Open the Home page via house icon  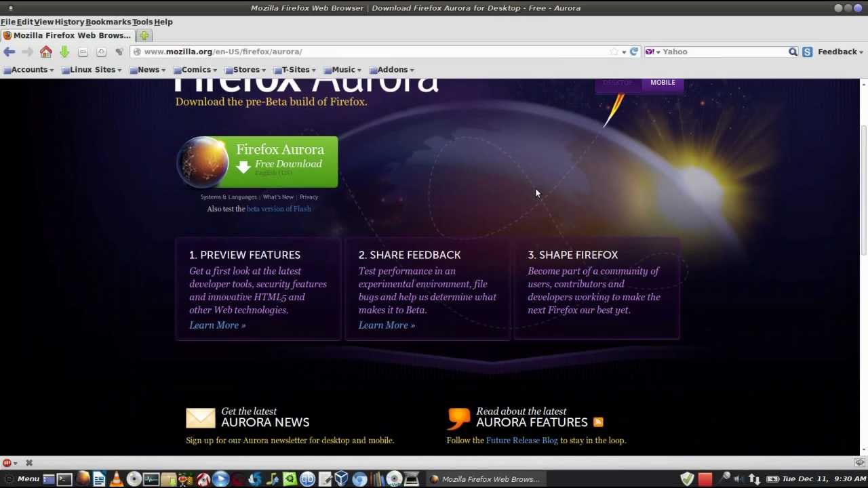point(45,52)
